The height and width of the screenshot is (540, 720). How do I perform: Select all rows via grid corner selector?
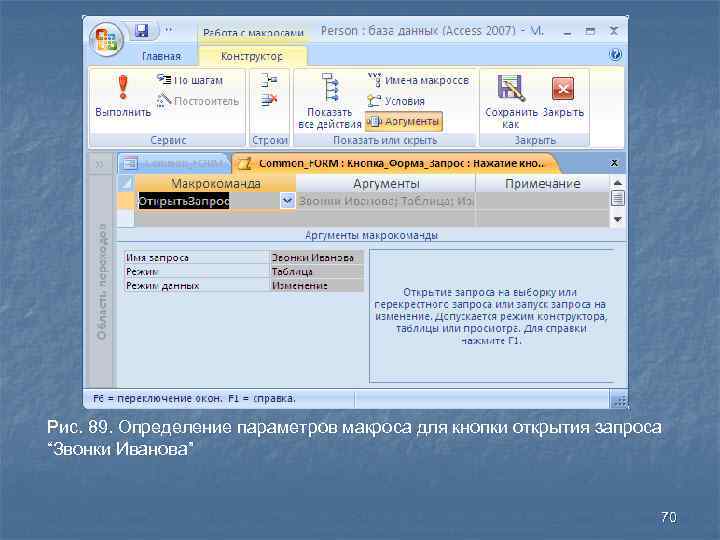click(x=125, y=184)
